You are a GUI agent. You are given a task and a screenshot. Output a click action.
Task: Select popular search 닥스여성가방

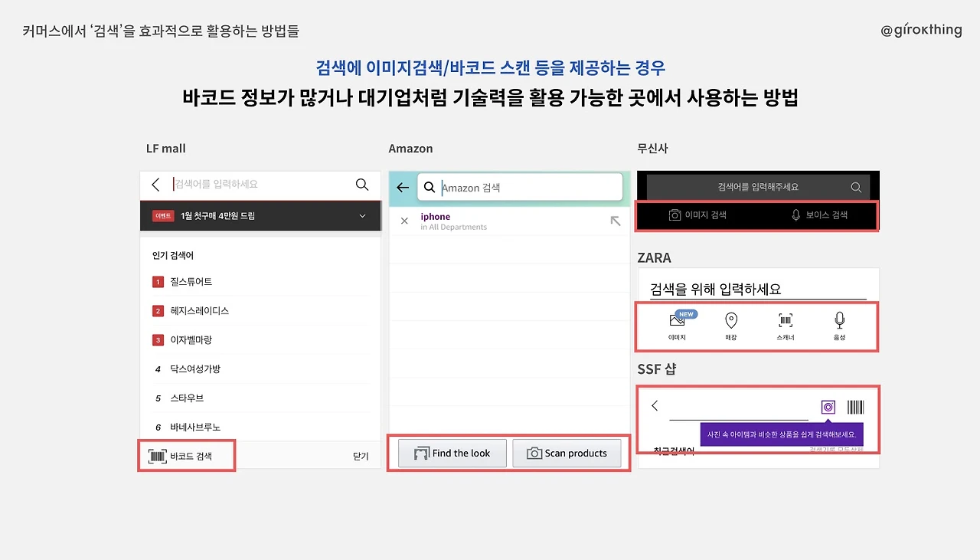point(195,369)
